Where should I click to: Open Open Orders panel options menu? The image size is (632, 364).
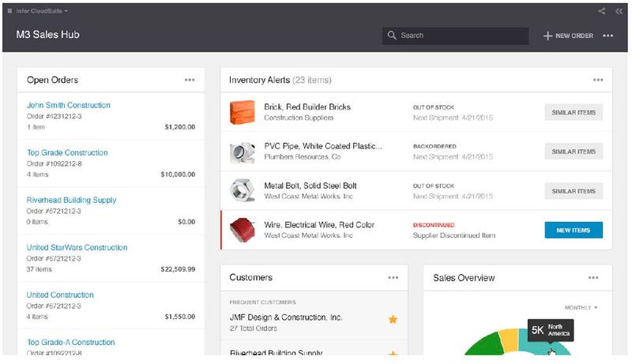pyautogui.click(x=190, y=80)
